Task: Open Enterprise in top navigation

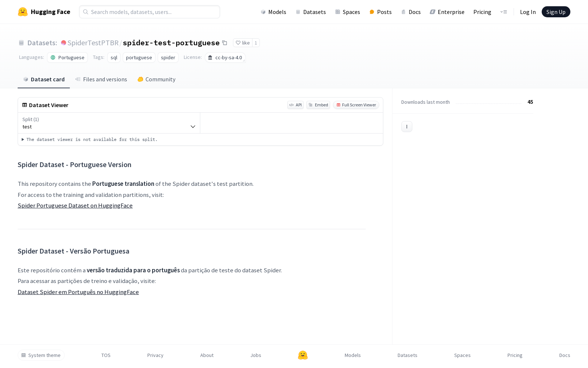Action: point(447,12)
